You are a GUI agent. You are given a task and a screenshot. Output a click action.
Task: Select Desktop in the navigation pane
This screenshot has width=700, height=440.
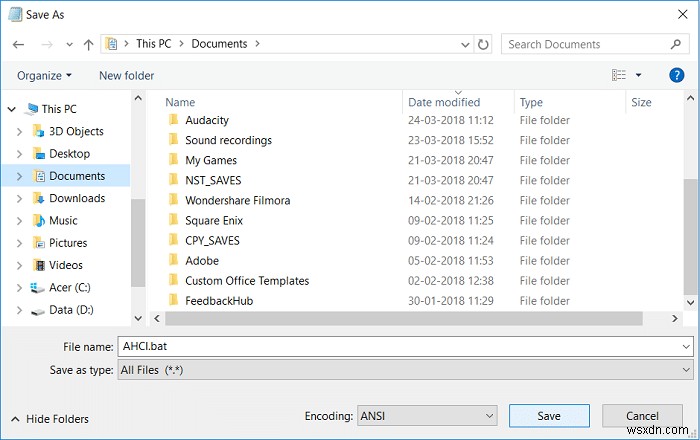69,154
